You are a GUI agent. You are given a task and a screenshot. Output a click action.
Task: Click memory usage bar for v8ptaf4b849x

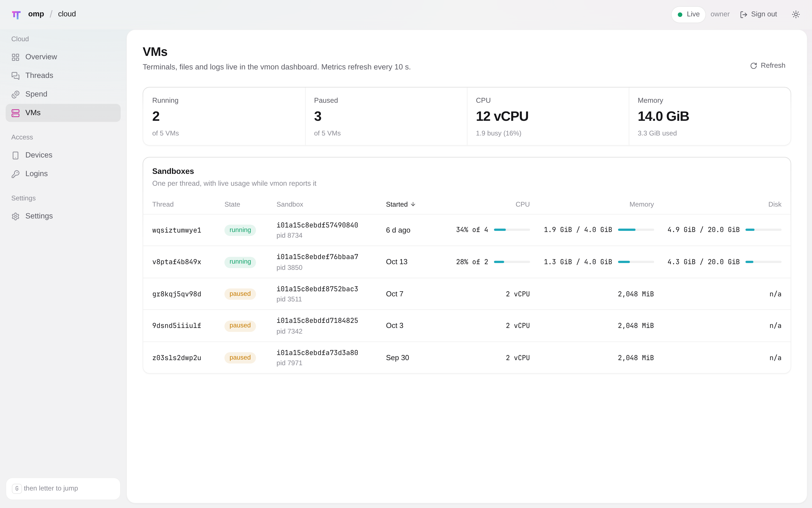pos(636,262)
